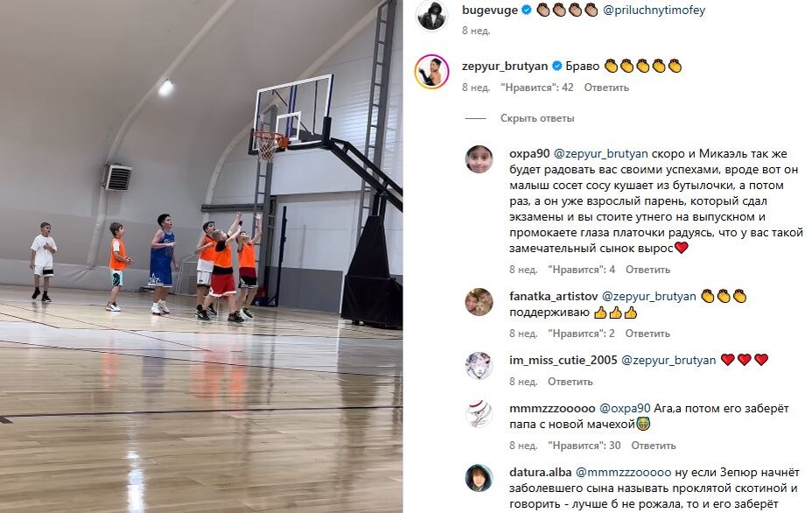Open bugevuge profile avatar

tap(432, 16)
